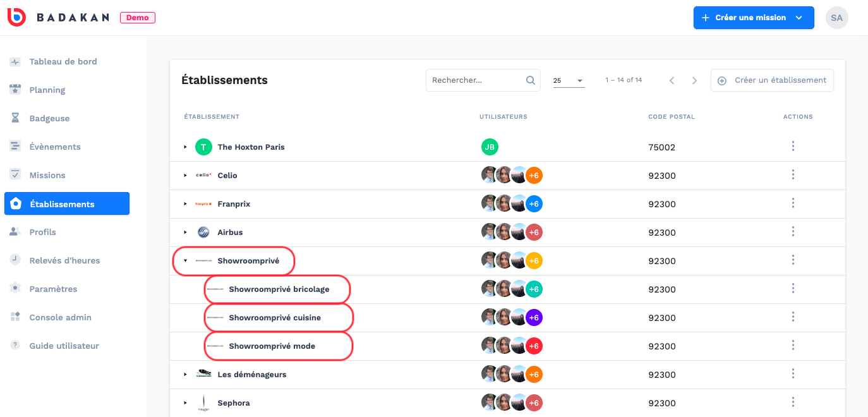Open actions menu for Showroomprivé bricolage

tap(793, 289)
